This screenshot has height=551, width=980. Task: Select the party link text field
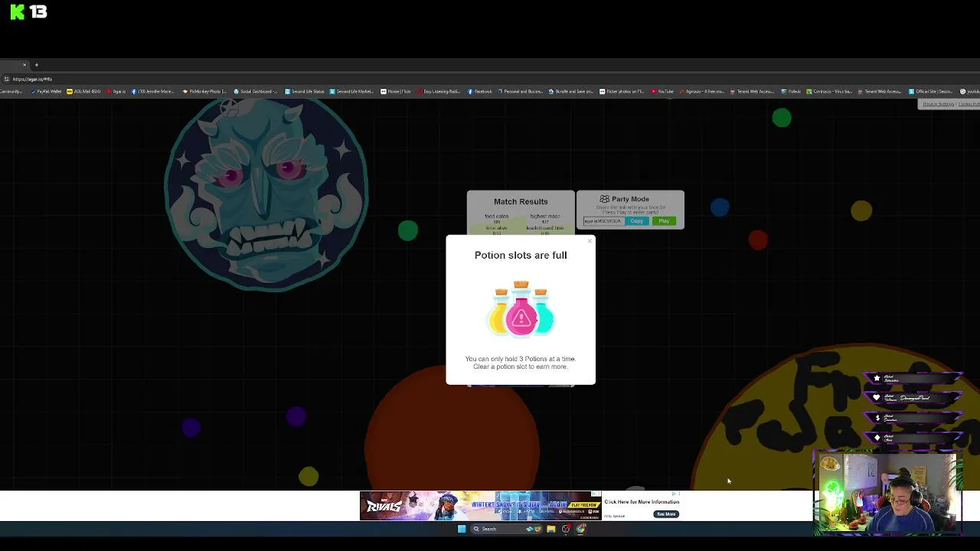click(603, 221)
